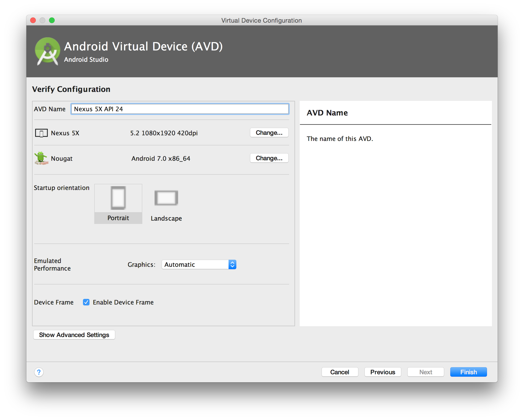Click the 'Emulated Performance' label
Image resolution: width=524 pixels, height=420 pixels.
pyautogui.click(x=52, y=264)
